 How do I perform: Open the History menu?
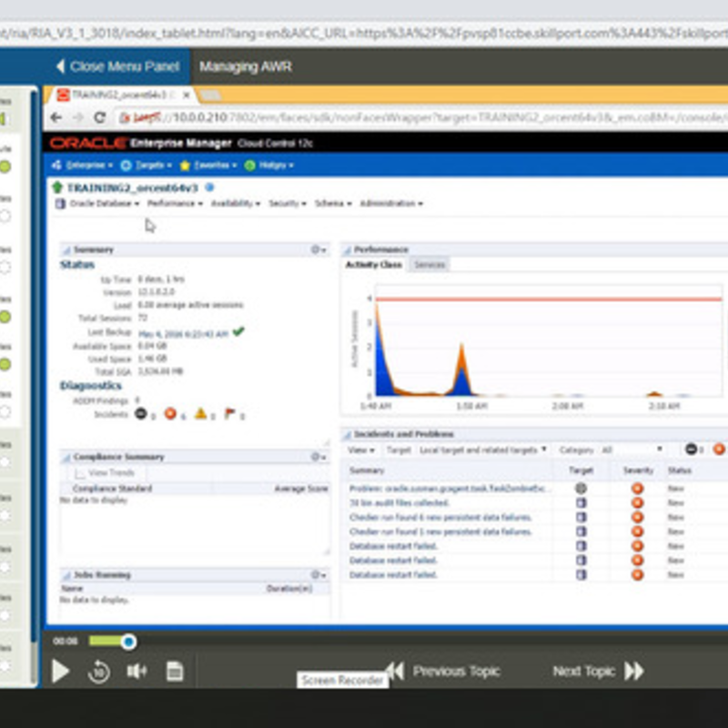[269, 166]
